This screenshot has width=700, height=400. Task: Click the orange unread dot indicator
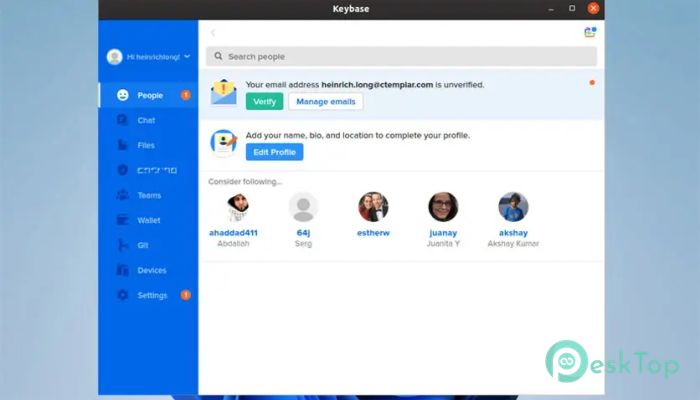(592, 83)
